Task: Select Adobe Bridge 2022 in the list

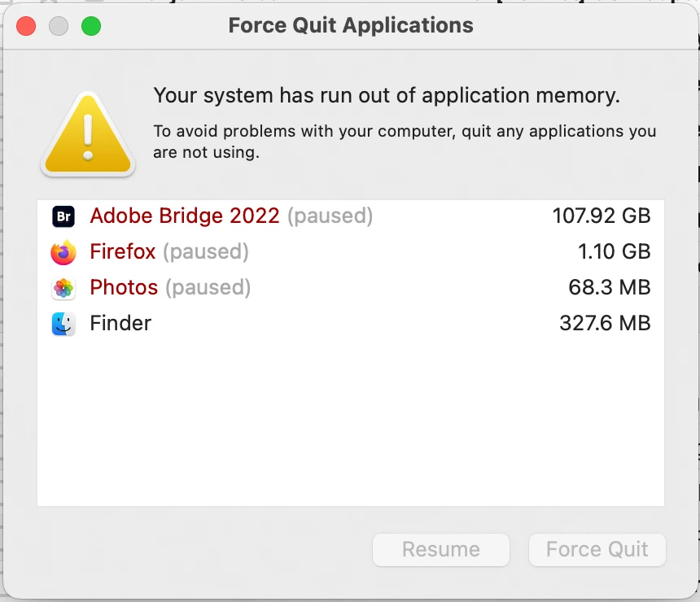Action: tap(185, 216)
